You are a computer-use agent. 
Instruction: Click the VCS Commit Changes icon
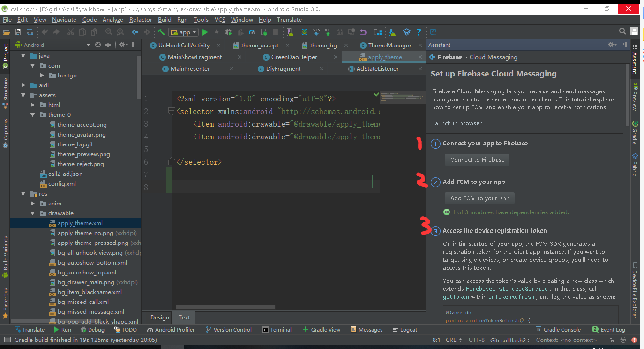pos(328,32)
